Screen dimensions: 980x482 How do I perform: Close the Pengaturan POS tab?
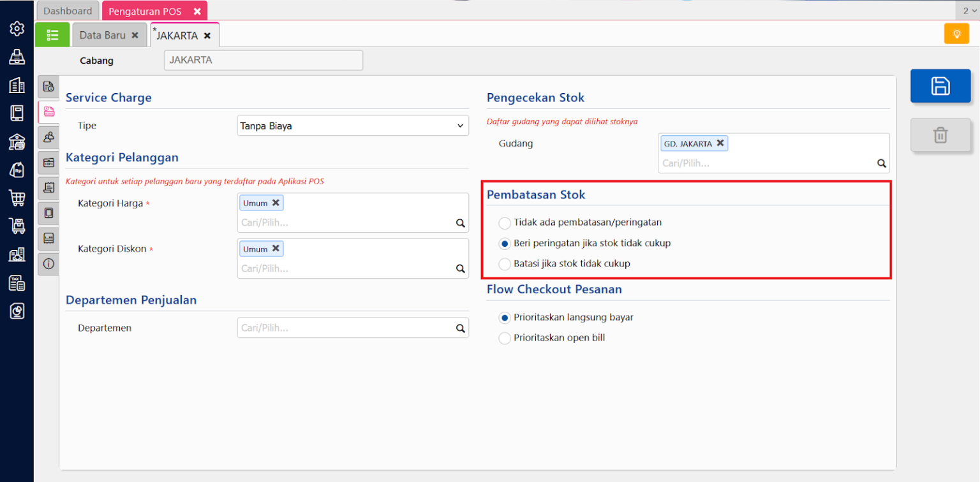click(197, 11)
